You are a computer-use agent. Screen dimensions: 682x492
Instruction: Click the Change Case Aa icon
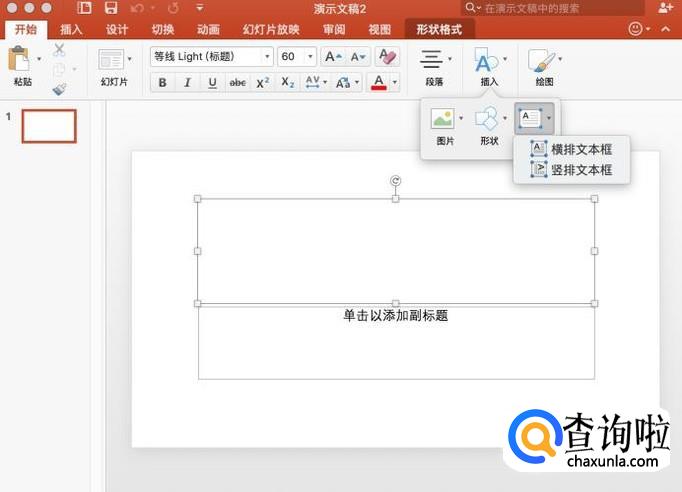[343, 82]
